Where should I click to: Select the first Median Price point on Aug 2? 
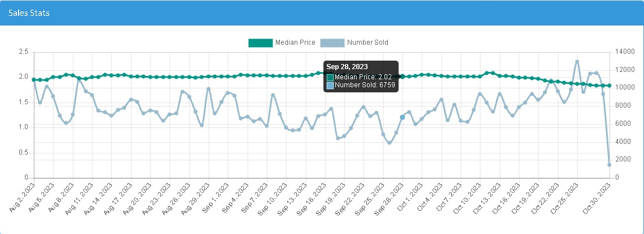coord(34,80)
